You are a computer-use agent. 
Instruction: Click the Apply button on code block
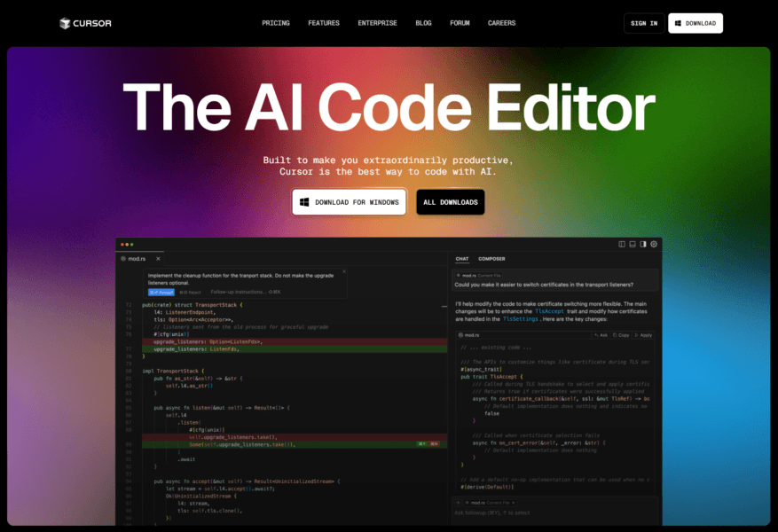point(643,335)
